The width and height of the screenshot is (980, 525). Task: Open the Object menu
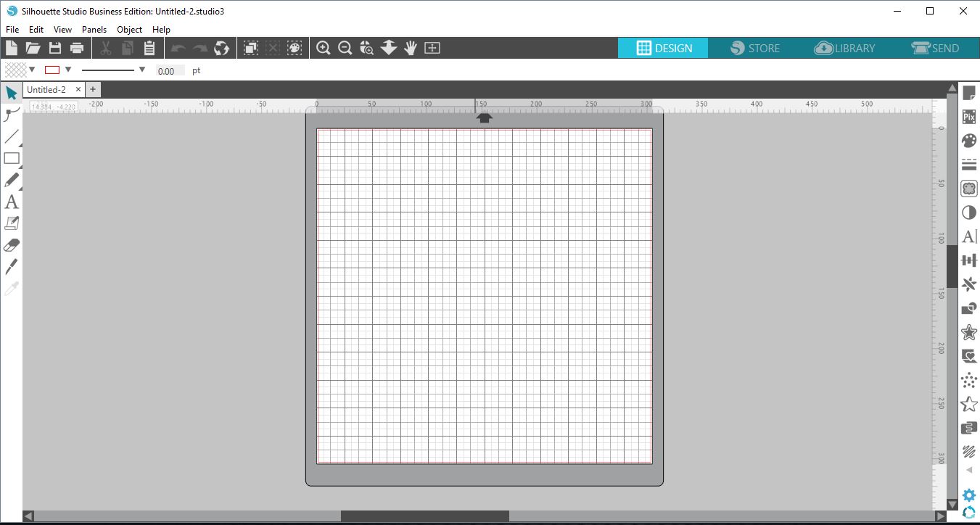[130, 30]
